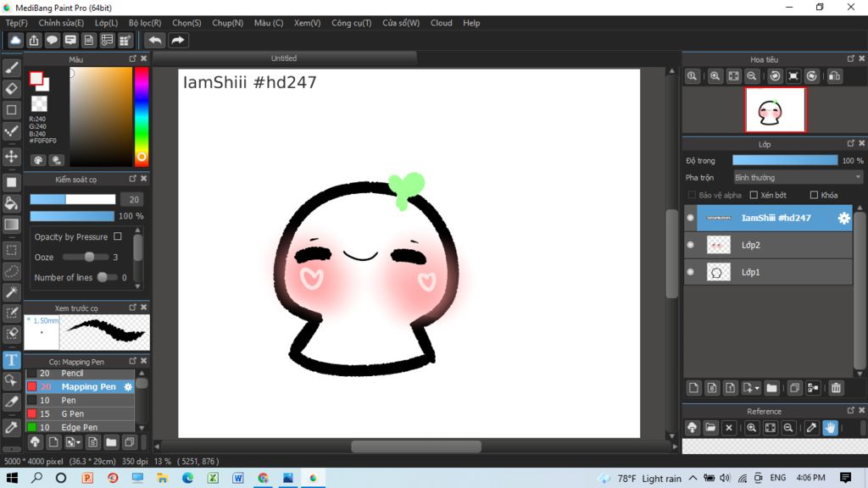Hide the Lớp2 layer
Image resolution: width=868 pixels, height=488 pixels.
click(x=690, y=245)
